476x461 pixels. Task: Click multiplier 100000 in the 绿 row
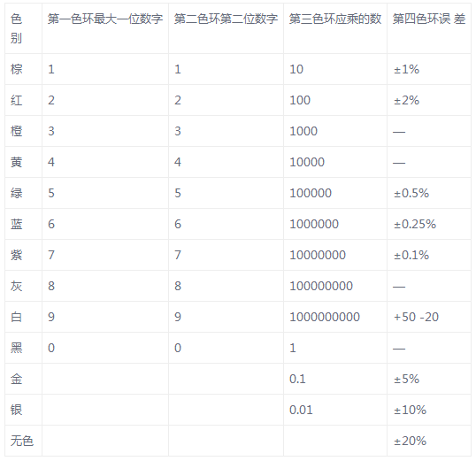(x=311, y=194)
